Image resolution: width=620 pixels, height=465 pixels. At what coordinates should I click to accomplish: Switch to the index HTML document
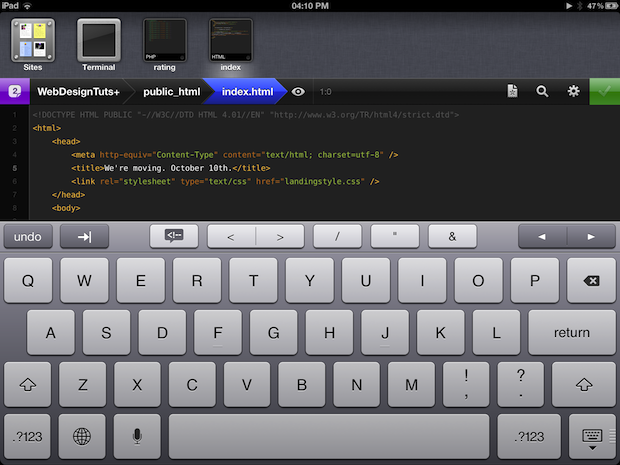click(x=231, y=40)
